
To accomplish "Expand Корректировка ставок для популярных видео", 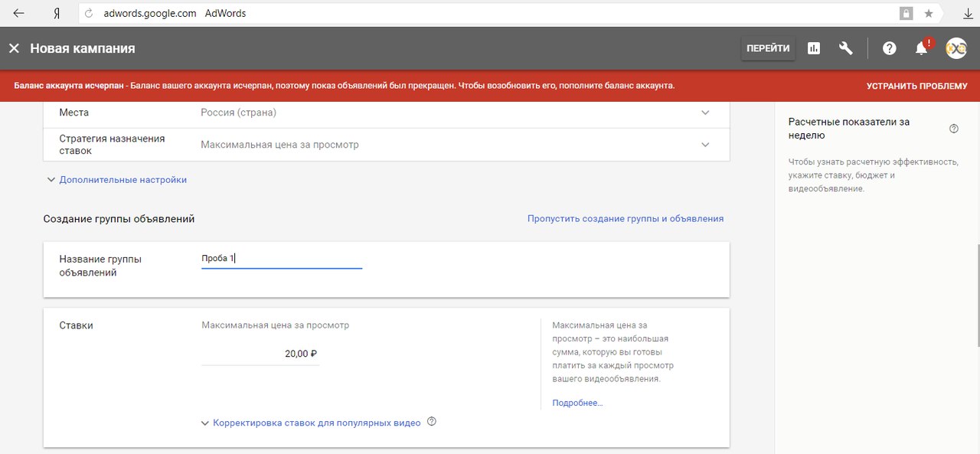I will coord(311,423).
